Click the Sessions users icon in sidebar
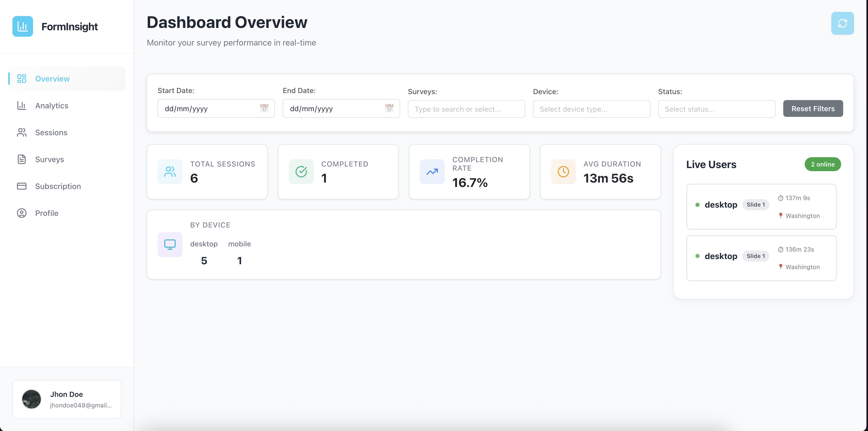The height and width of the screenshot is (431, 868). (x=21, y=132)
